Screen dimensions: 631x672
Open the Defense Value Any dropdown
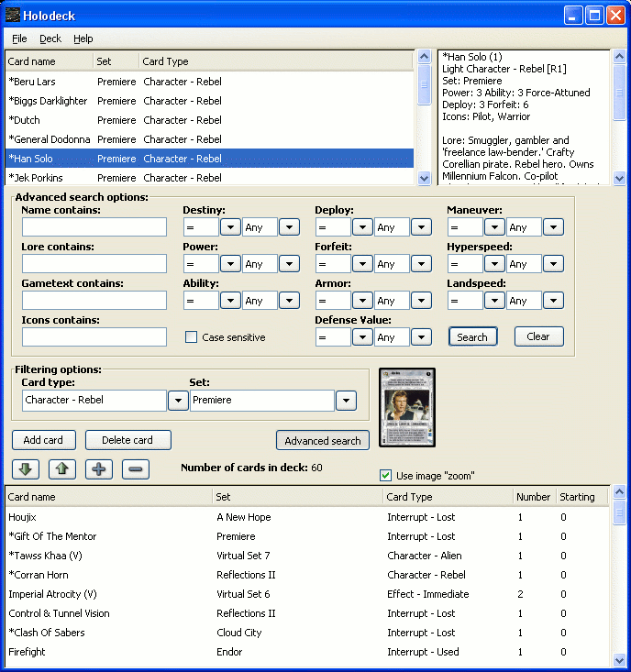[x=421, y=336]
